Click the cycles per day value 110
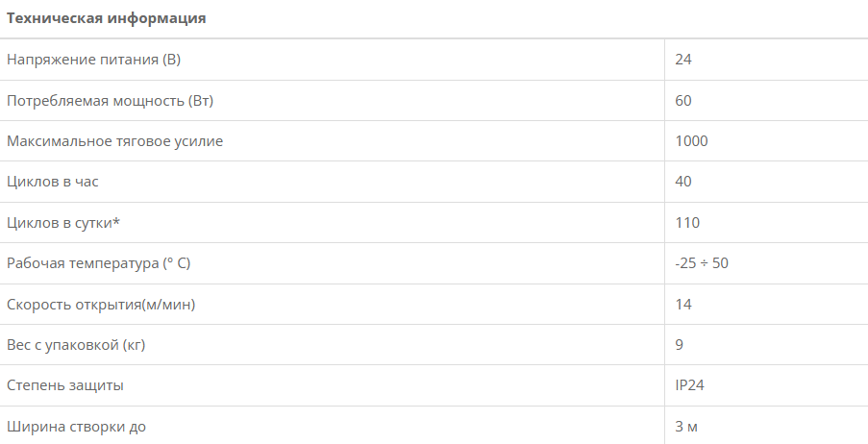Image resolution: width=868 pixels, height=444 pixels. pos(687,223)
